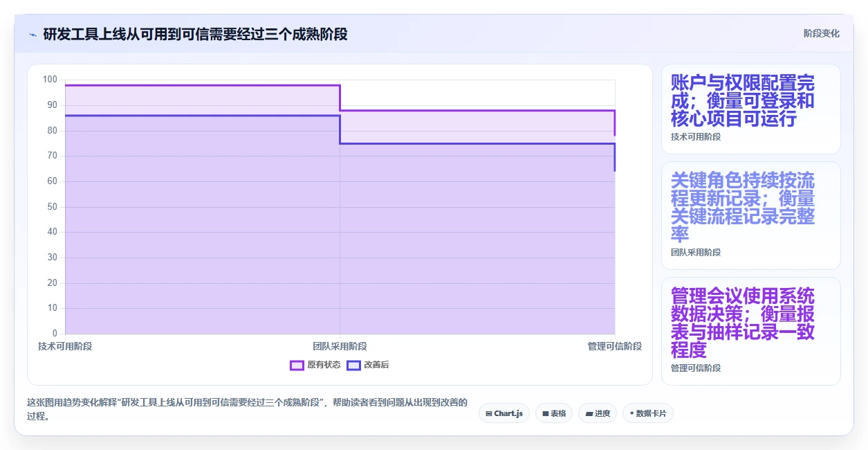
Task: Click the Chart.js tag button
Action: [504, 413]
